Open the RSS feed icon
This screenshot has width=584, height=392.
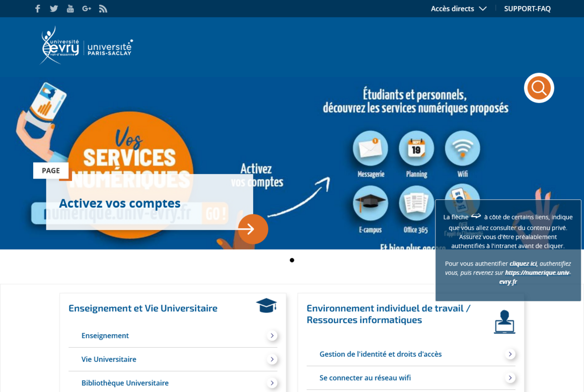pos(103,8)
